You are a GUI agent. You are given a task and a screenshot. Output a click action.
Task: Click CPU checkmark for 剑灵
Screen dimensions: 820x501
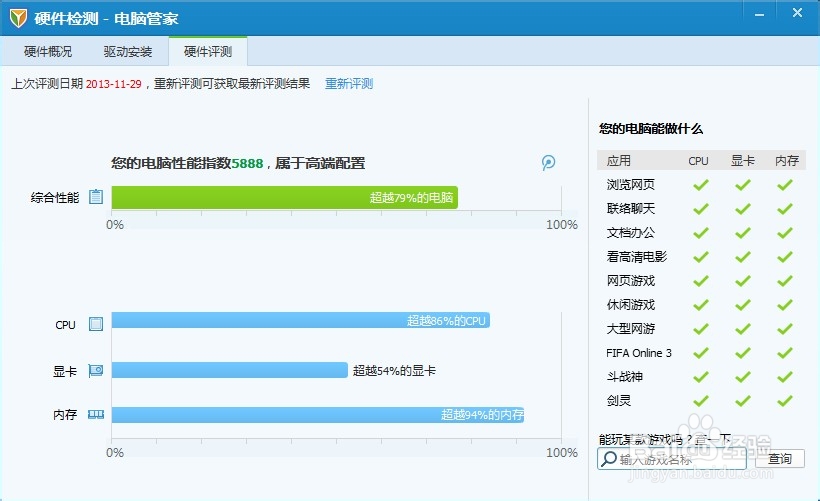click(x=701, y=401)
